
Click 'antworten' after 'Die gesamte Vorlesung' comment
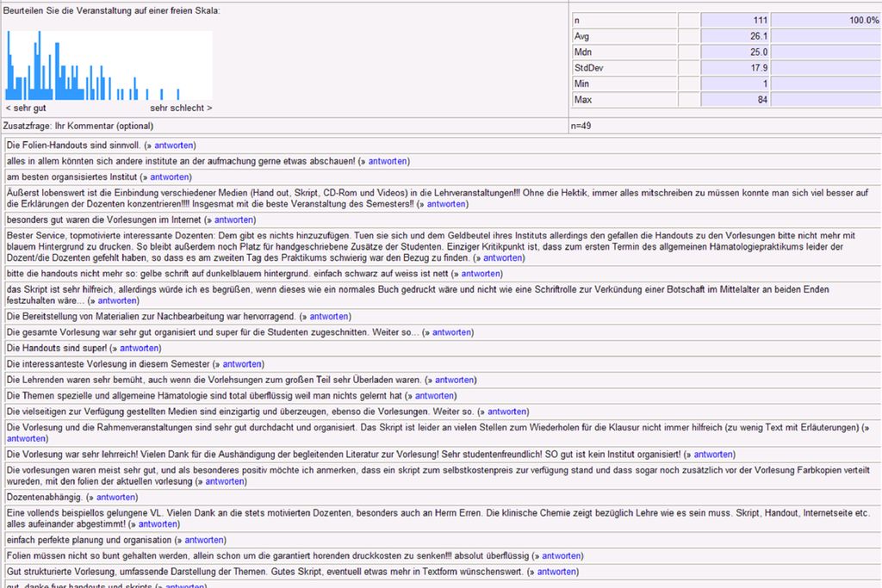451,332
